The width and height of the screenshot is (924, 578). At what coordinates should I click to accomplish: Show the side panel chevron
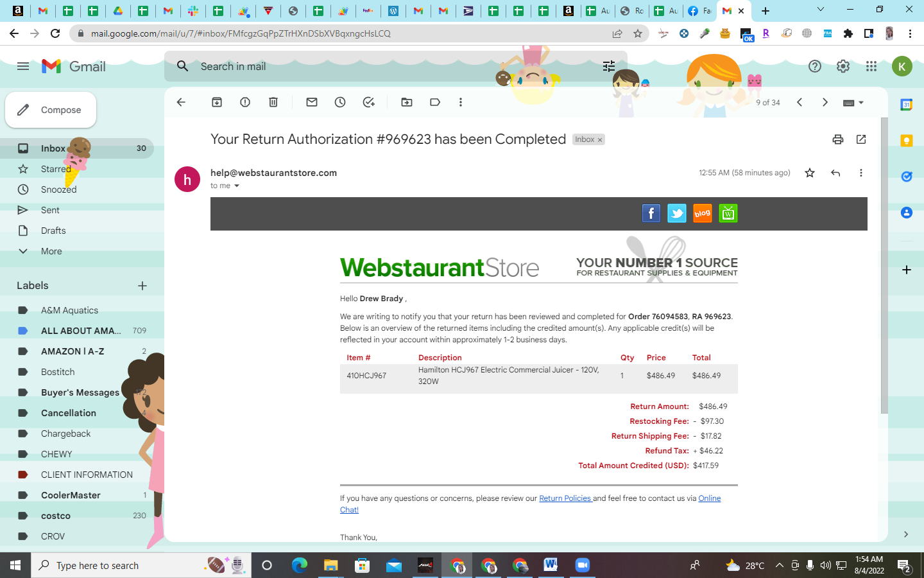[x=906, y=534]
